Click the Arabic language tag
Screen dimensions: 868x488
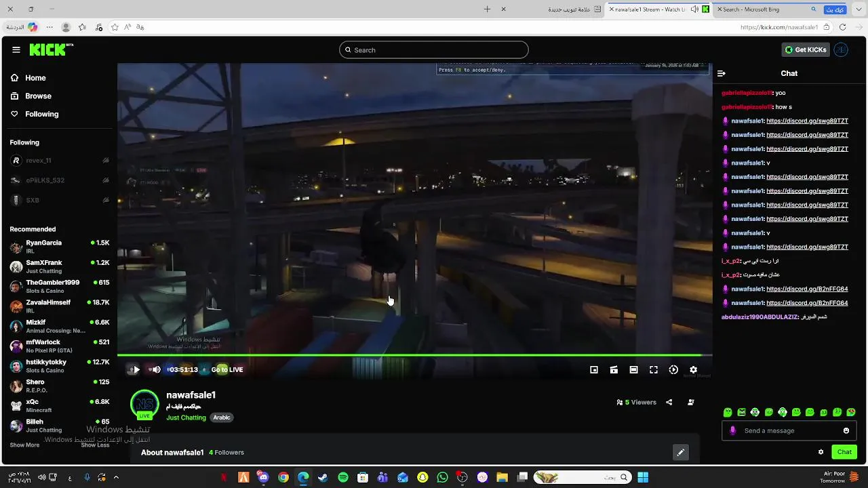click(222, 418)
